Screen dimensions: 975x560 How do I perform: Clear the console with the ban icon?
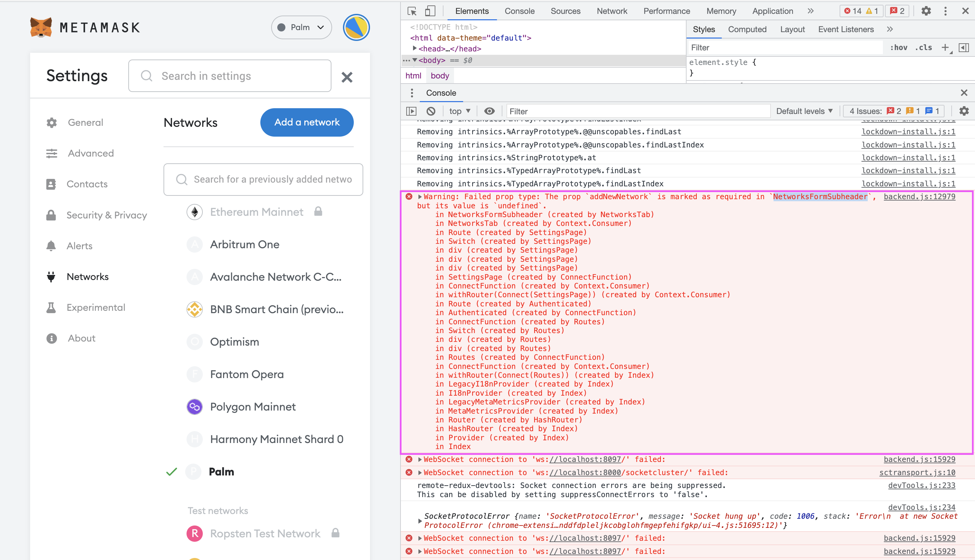tap(431, 111)
